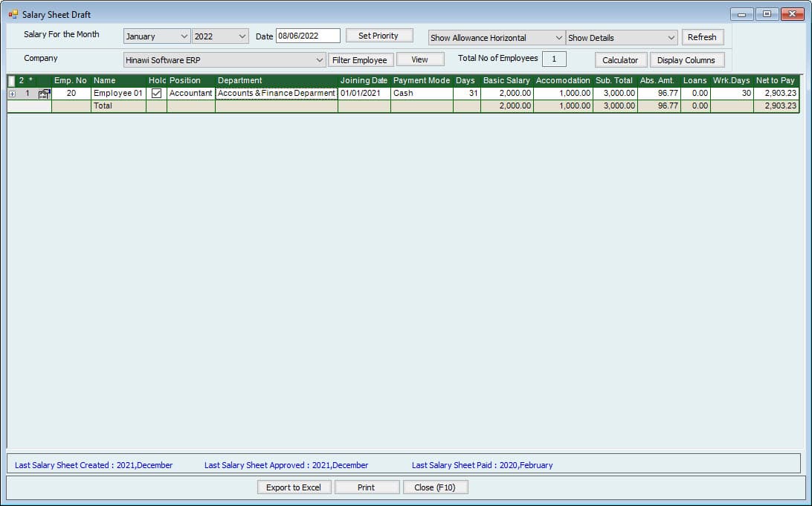Select the Wrk.Days cell showing 30

[x=731, y=94]
